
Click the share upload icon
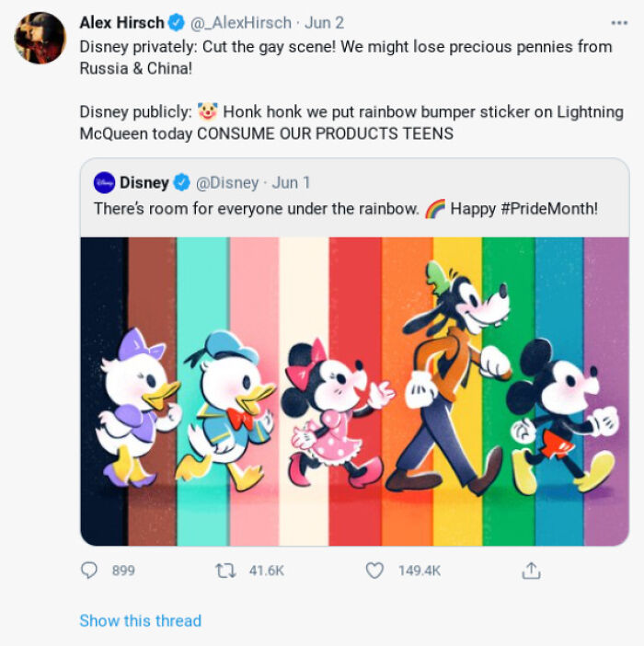[531, 571]
